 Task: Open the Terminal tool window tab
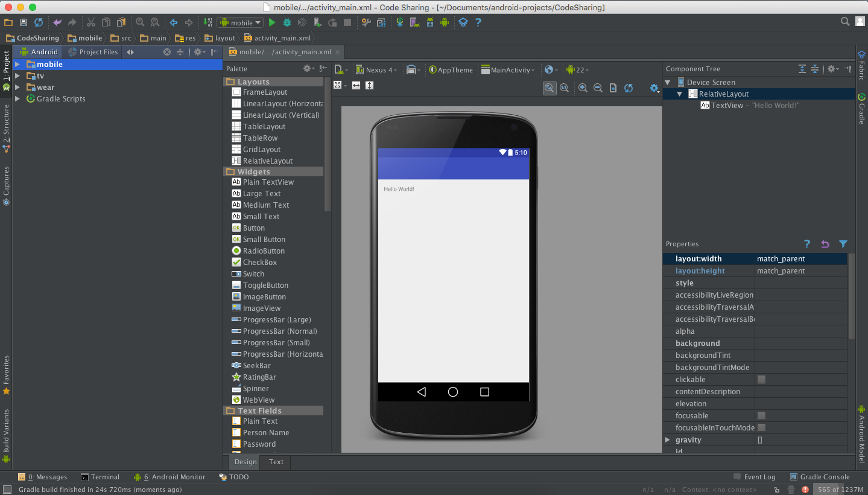click(100, 477)
